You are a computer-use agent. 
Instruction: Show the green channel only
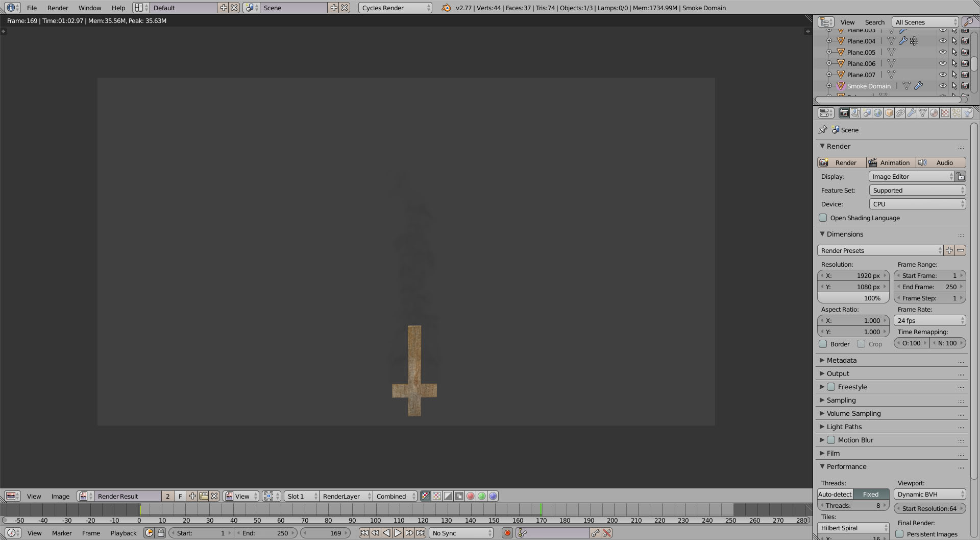click(482, 496)
